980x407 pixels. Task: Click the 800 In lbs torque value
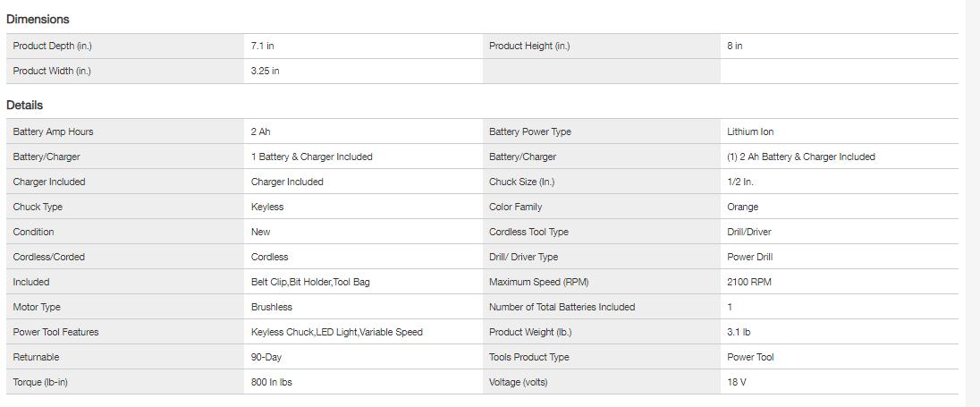pyautogui.click(x=272, y=382)
